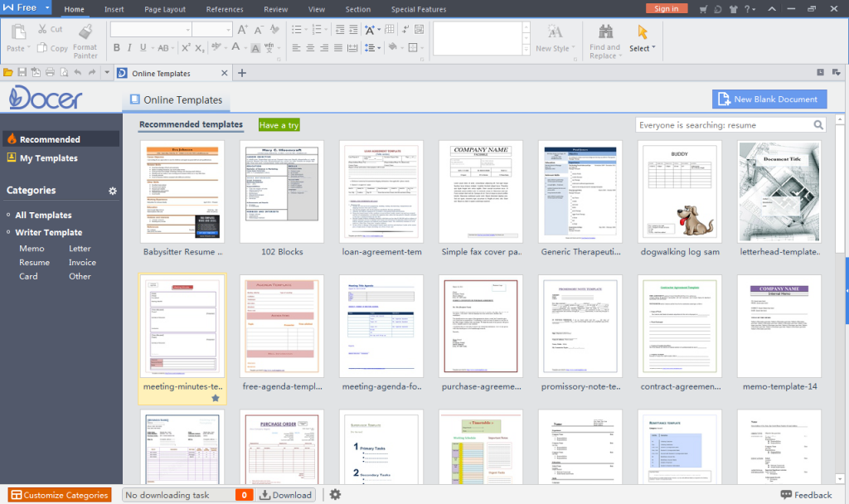
Task: Open the skin (t-shirt) icon in title bar
Action: pos(733,9)
